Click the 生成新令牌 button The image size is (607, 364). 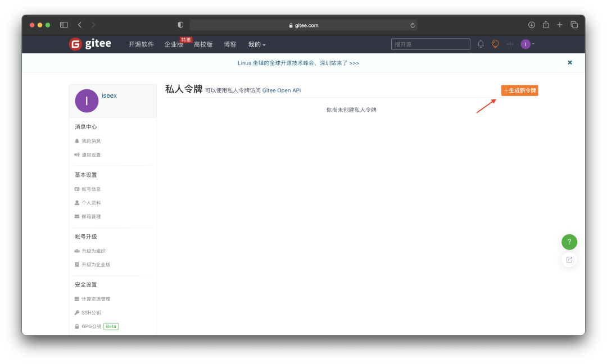point(519,90)
